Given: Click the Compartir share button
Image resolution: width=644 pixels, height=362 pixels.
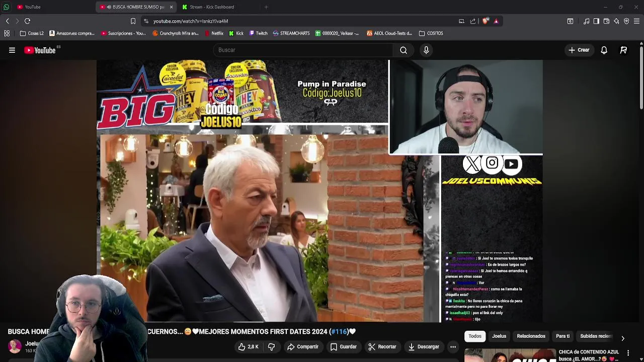Looking at the screenshot, I should [303, 347].
